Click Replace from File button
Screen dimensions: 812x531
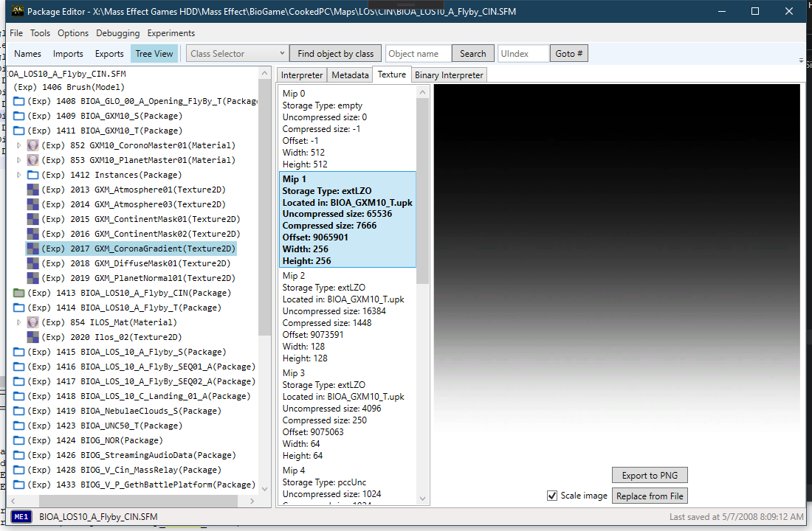pos(650,496)
